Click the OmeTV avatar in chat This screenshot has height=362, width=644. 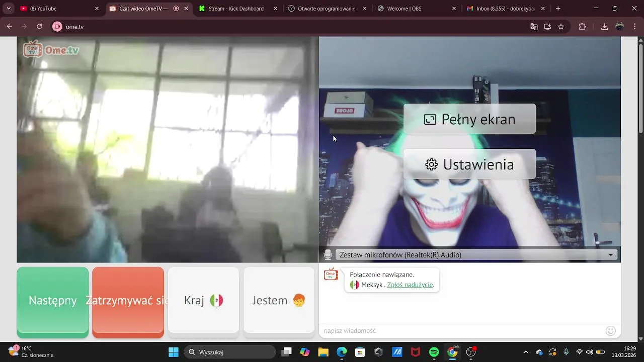(x=331, y=274)
